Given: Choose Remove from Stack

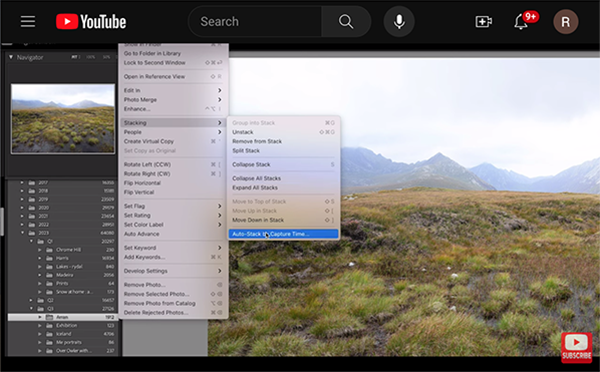Looking at the screenshot, I should point(284,141).
